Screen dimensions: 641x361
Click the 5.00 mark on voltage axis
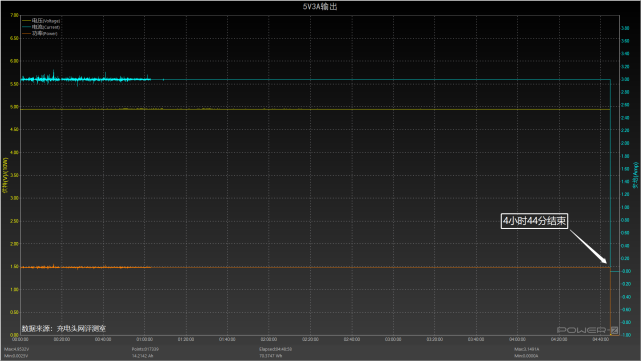coord(14,107)
